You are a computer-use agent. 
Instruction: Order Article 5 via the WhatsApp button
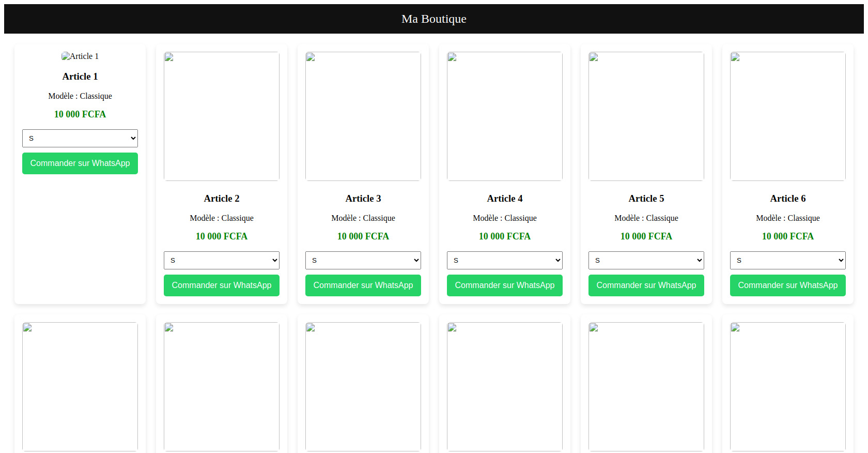646,285
